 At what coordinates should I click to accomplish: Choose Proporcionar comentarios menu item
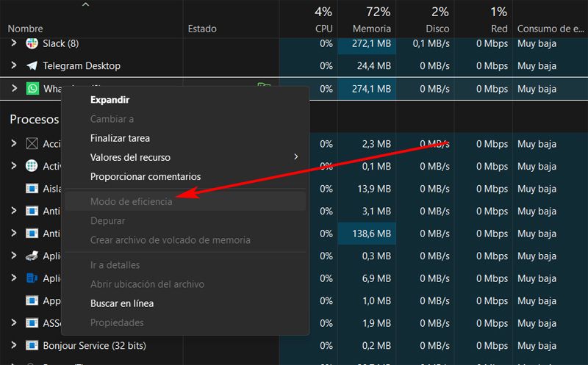pyautogui.click(x=186, y=176)
